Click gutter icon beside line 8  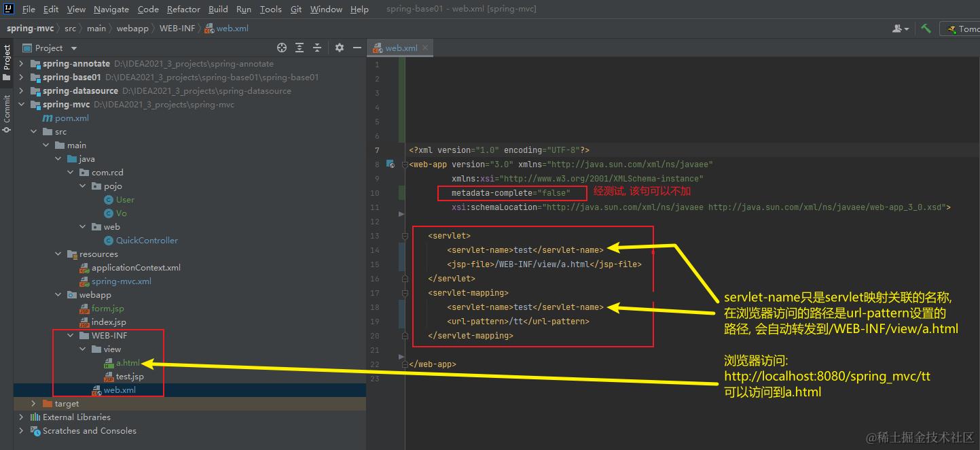coord(390,164)
